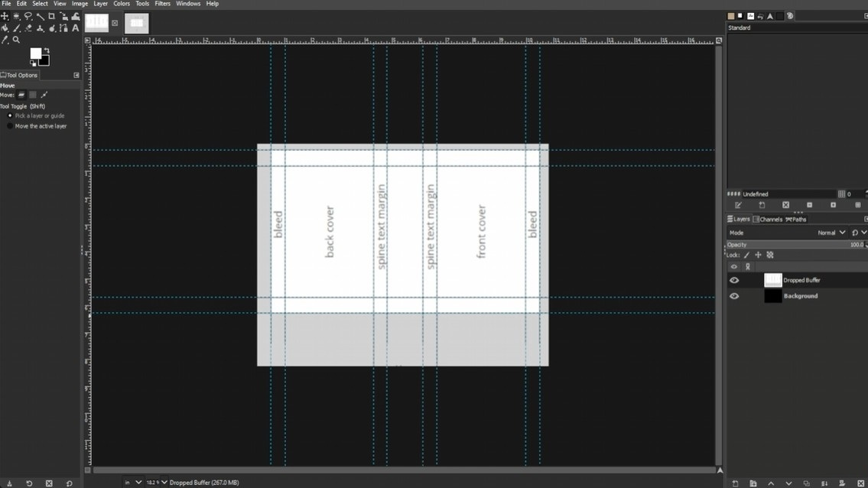Switch to the Paths tab
868x488 pixels.
coord(796,220)
